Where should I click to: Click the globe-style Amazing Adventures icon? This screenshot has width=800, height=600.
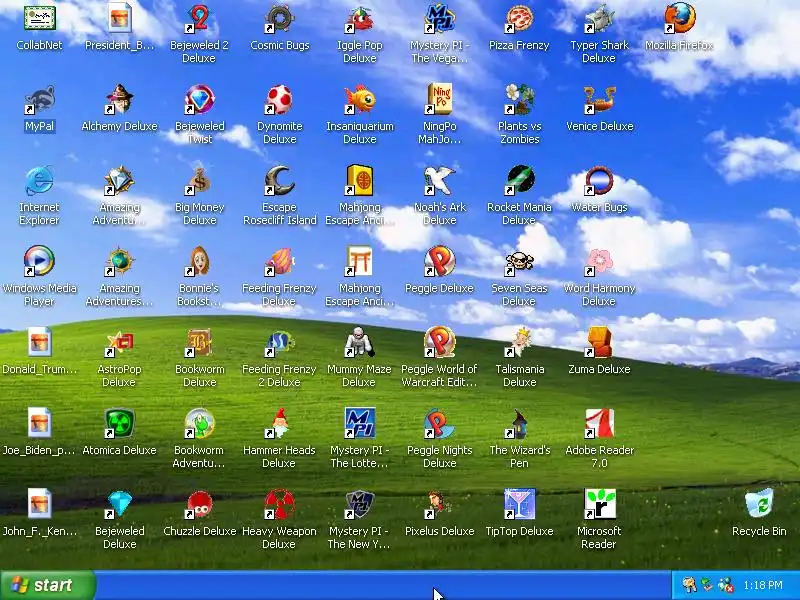tap(119, 261)
